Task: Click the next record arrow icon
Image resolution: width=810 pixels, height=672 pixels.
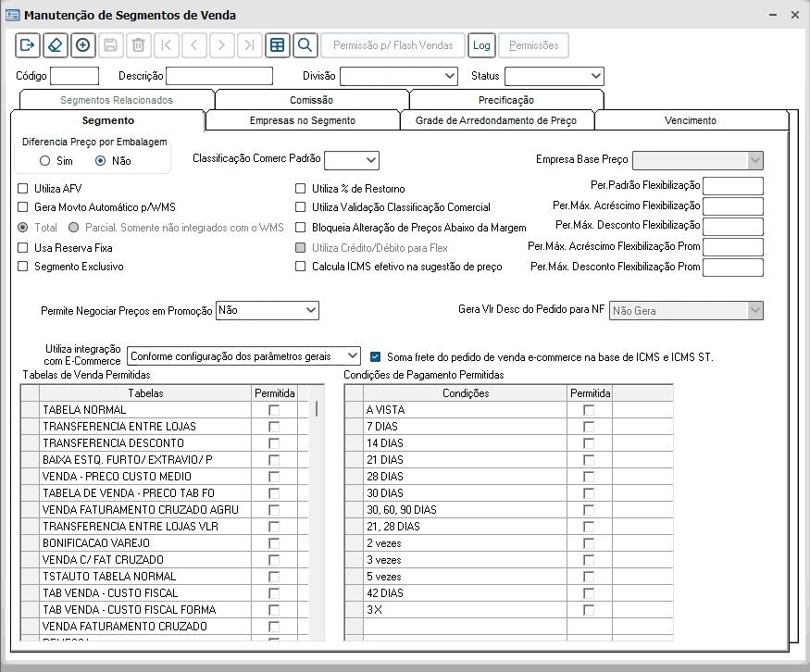Action: pos(221,45)
